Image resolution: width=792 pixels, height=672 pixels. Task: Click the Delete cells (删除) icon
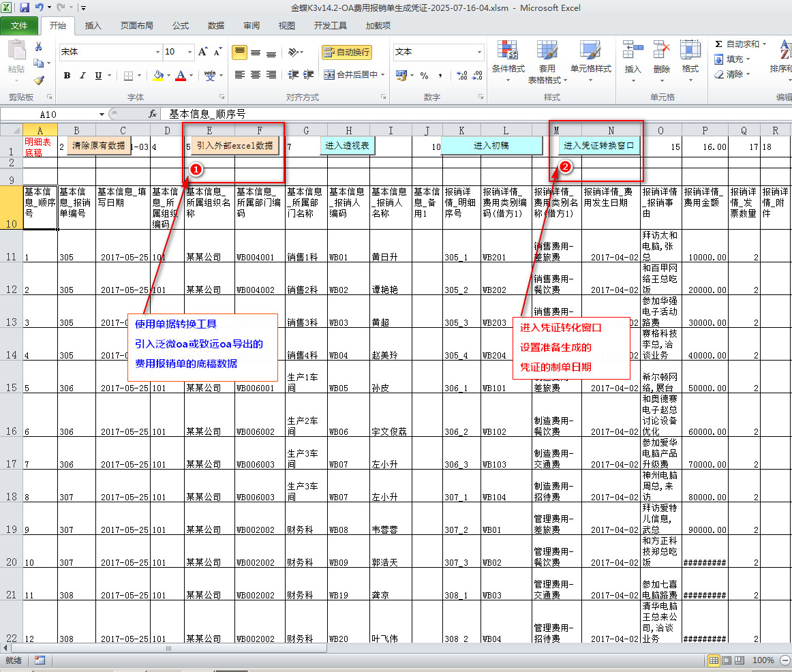[x=661, y=50]
